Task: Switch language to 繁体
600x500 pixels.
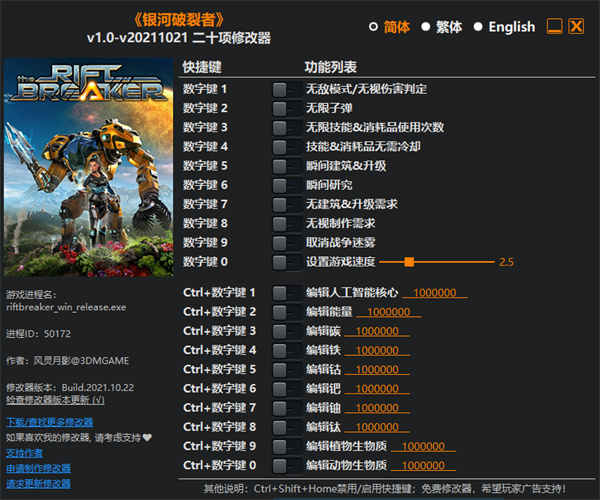Action: [x=425, y=27]
